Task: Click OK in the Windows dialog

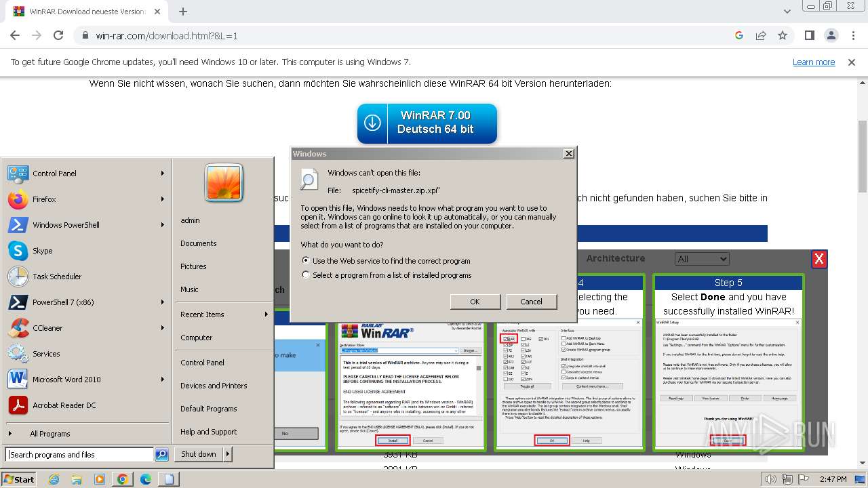Action: pyautogui.click(x=475, y=302)
